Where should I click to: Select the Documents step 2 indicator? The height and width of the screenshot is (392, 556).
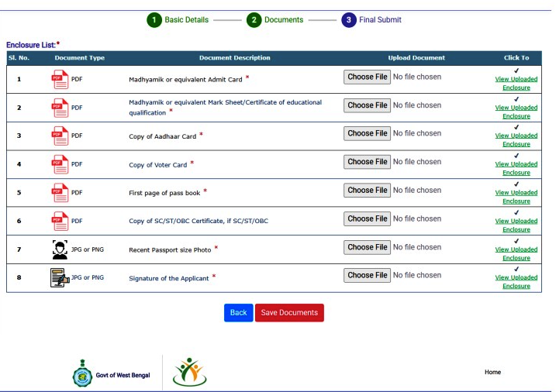(x=254, y=19)
